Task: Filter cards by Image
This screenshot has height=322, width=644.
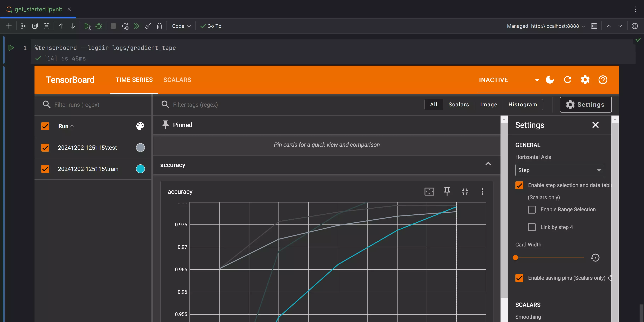Action: tap(489, 105)
